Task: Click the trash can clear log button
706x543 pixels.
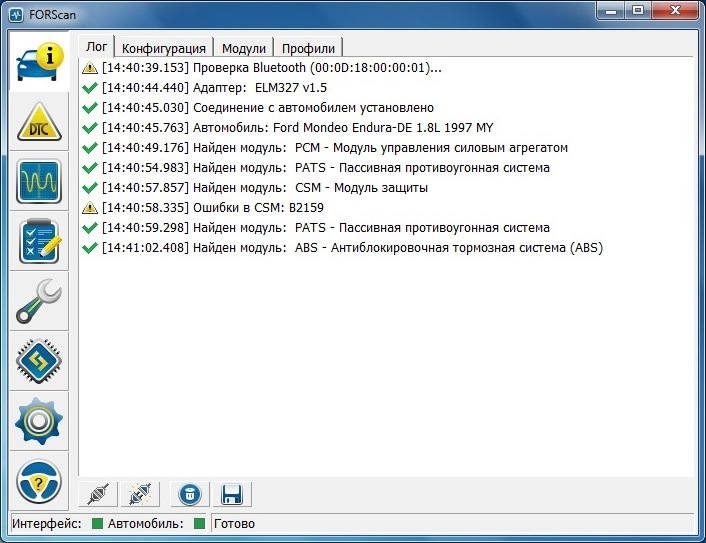Action: pos(190,494)
